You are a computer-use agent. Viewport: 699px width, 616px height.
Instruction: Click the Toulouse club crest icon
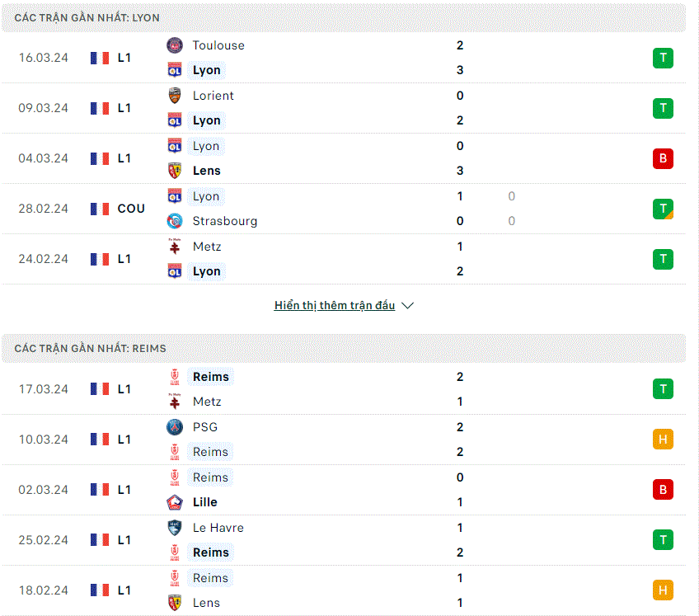pos(174,45)
